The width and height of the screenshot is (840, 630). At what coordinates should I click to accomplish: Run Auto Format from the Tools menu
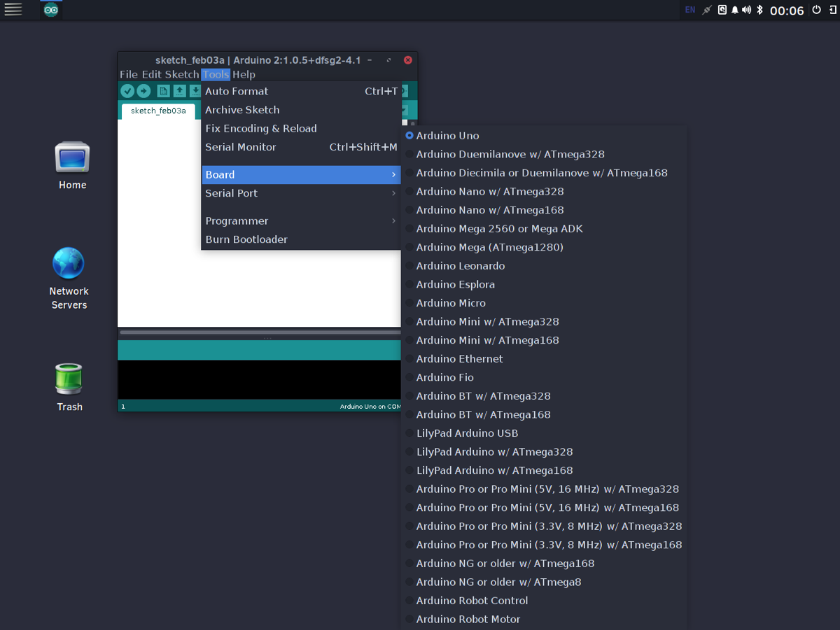coord(301,92)
